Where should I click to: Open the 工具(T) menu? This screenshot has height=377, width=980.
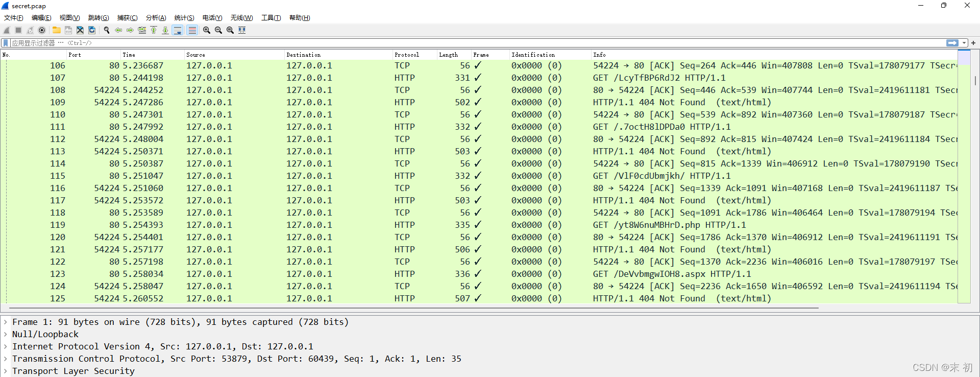coord(271,18)
